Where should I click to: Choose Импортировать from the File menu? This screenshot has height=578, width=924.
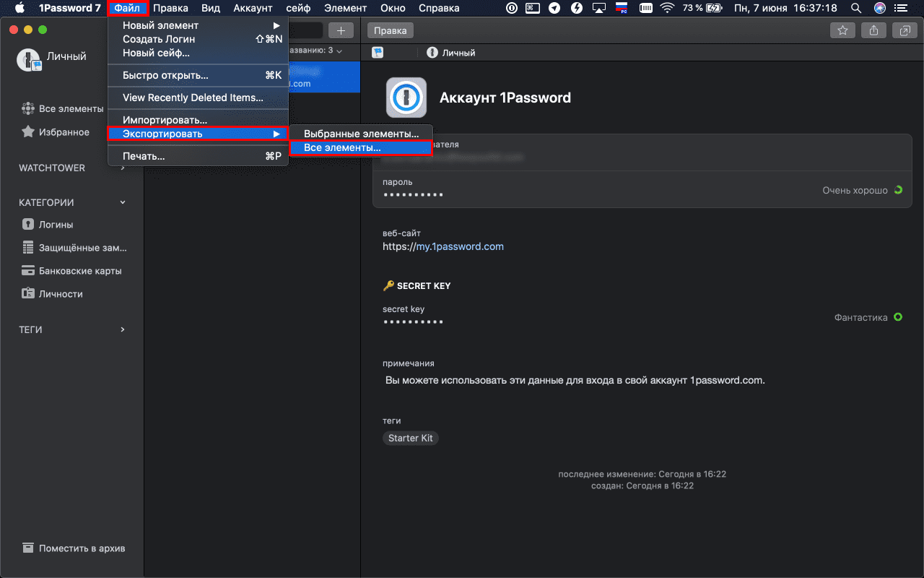click(165, 120)
